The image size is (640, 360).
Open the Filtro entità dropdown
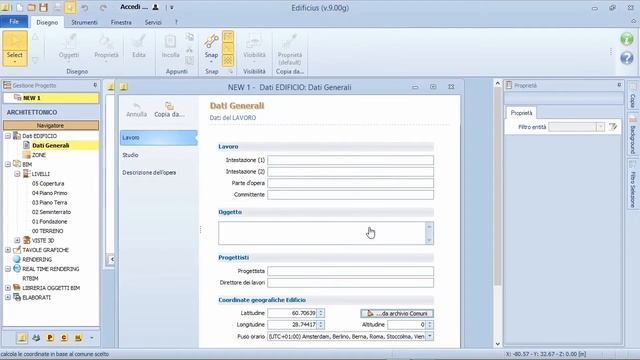click(x=600, y=127)
